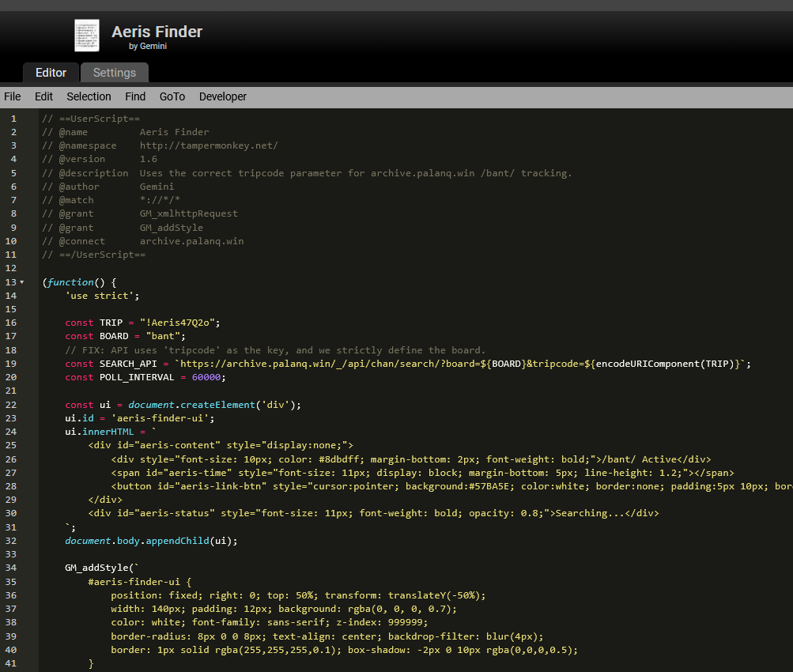Open the Selection menu
793x672 pixels.
(x=89, y=96)
